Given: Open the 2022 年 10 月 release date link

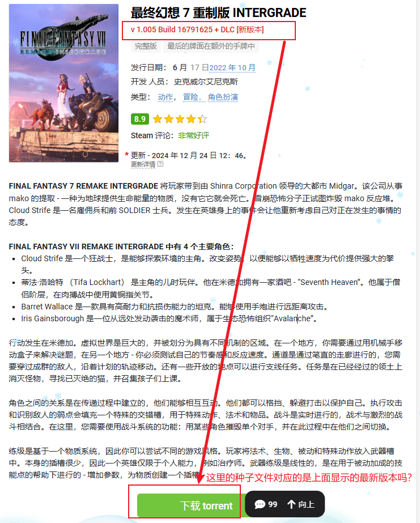Looking at the screenshot, I should pos(232,67).
